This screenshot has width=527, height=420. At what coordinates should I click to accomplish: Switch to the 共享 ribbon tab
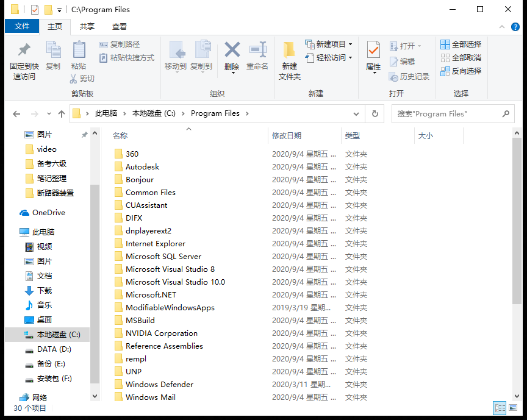pyautogui.click(x=87, y=27)
